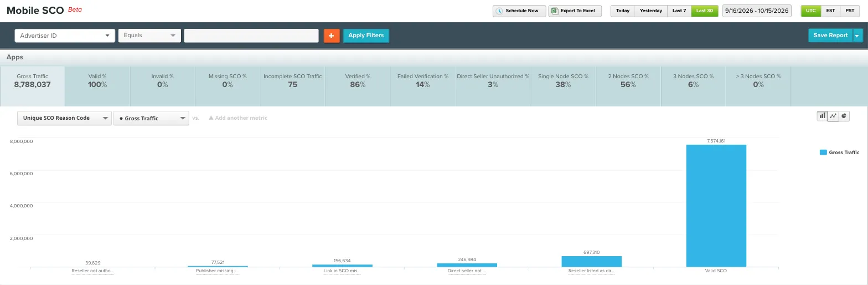
Task: Click the Schedule Now button
Action: point(519,11)
